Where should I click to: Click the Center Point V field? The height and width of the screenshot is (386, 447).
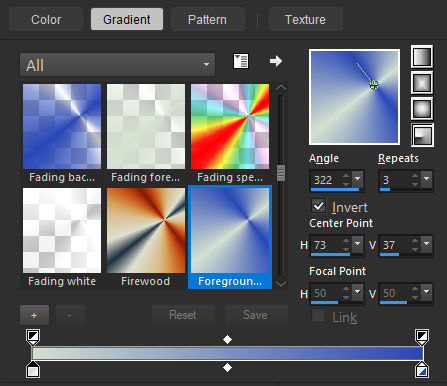tap(395, 245)
